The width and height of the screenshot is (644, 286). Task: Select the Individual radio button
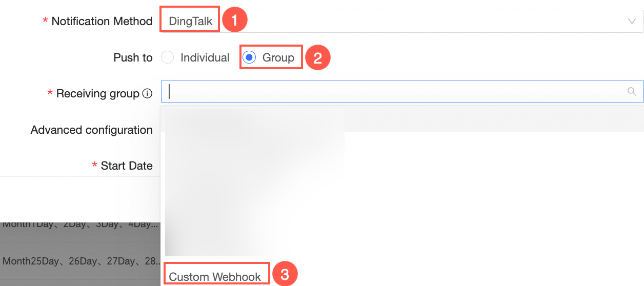pyautogui.click(x=168, y=57)
